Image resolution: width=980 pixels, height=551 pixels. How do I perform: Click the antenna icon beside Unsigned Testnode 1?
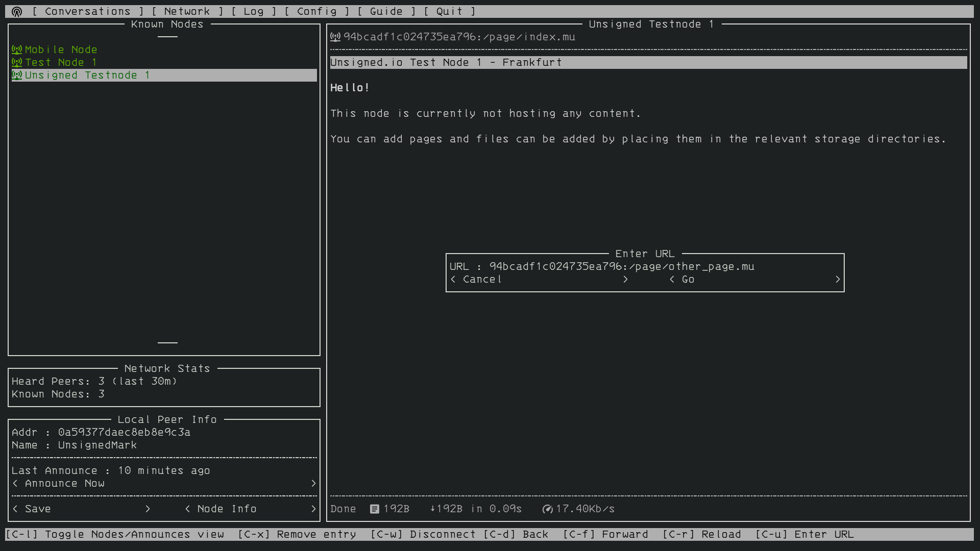tap(16, 75)
